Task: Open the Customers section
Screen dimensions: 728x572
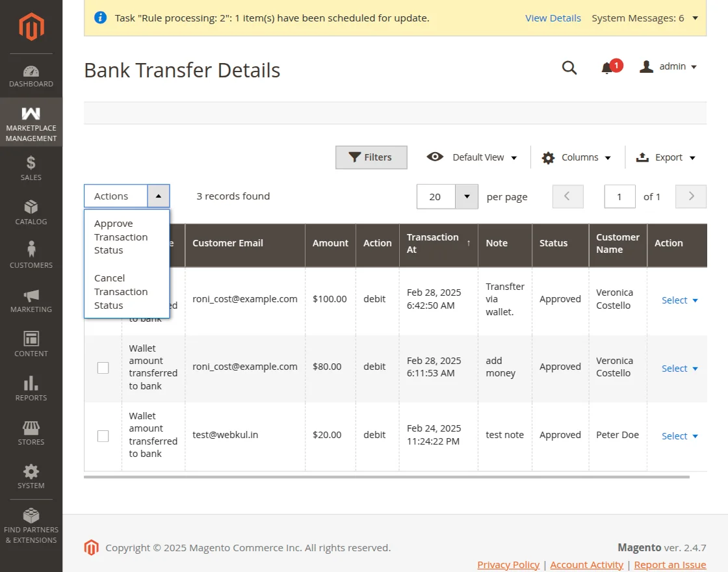Action: tap(31, 253)
